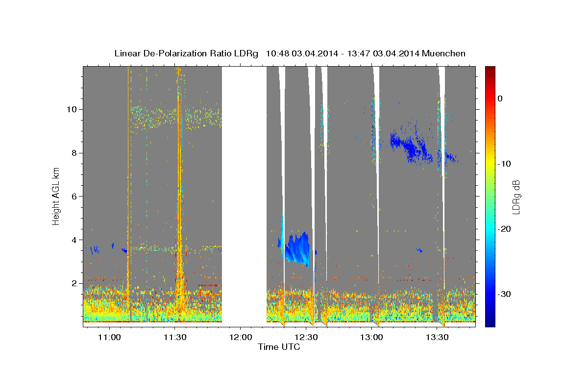Click the height tick label 2
This screenshot has height=392, width=588.
tap(75, 284)
